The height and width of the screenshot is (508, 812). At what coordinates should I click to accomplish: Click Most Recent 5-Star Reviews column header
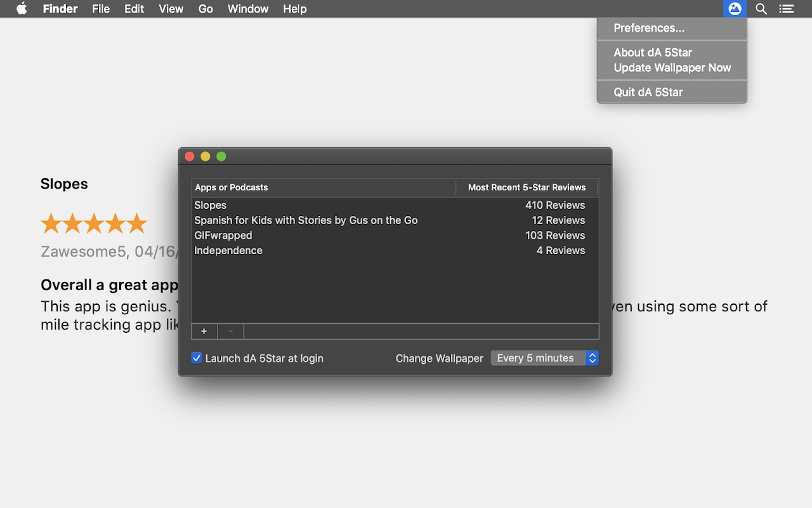[527, 187]
